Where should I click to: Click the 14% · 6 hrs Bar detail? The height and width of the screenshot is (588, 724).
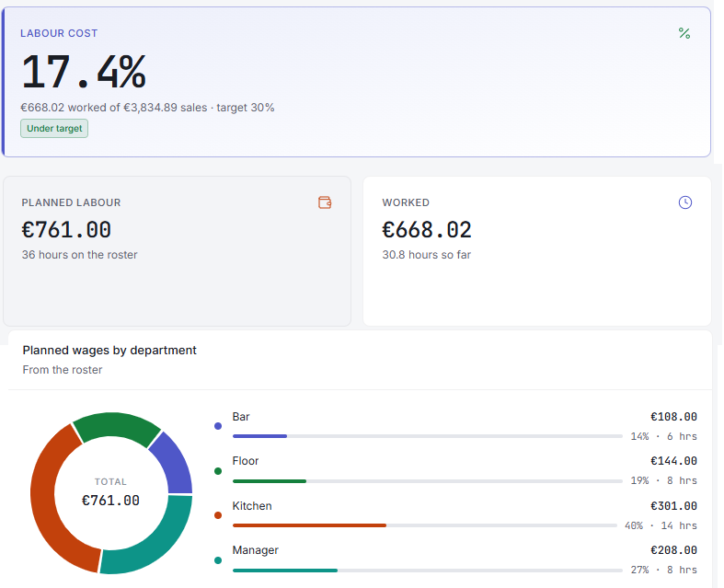[x=664, y=436]
